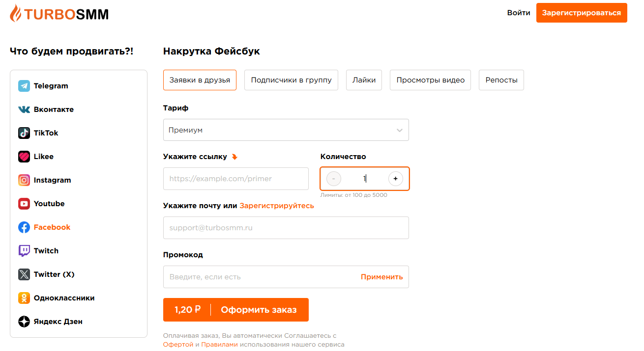
Task: Click the Youtube play icon
Action: click(x=24, y=204)
